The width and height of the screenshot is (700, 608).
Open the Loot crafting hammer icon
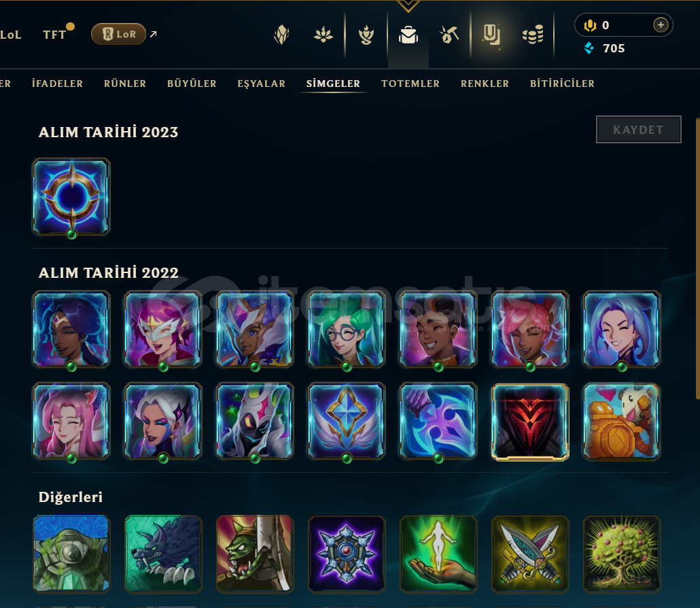coord(449,35)
